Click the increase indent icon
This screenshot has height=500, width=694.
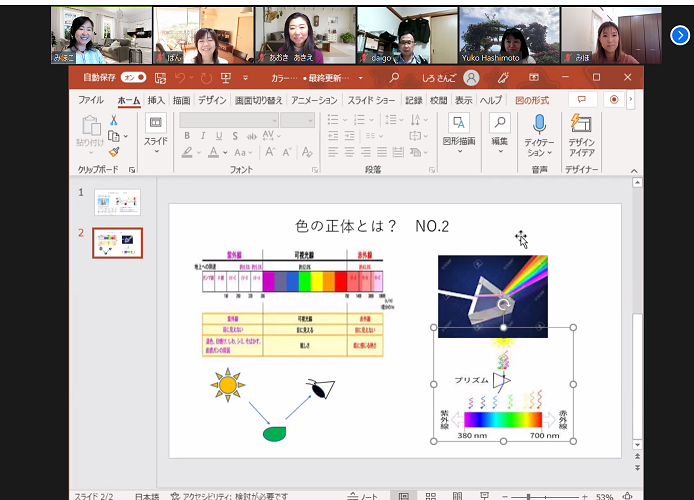[x=350, y=136]
